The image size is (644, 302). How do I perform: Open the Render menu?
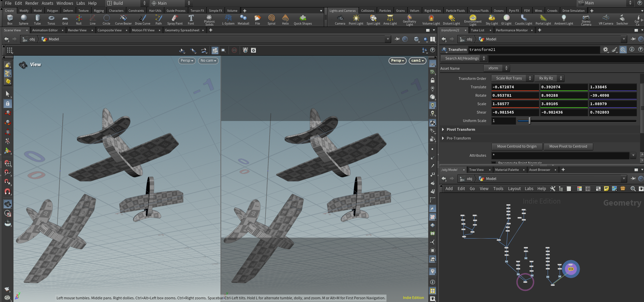(x=32, y=3)
